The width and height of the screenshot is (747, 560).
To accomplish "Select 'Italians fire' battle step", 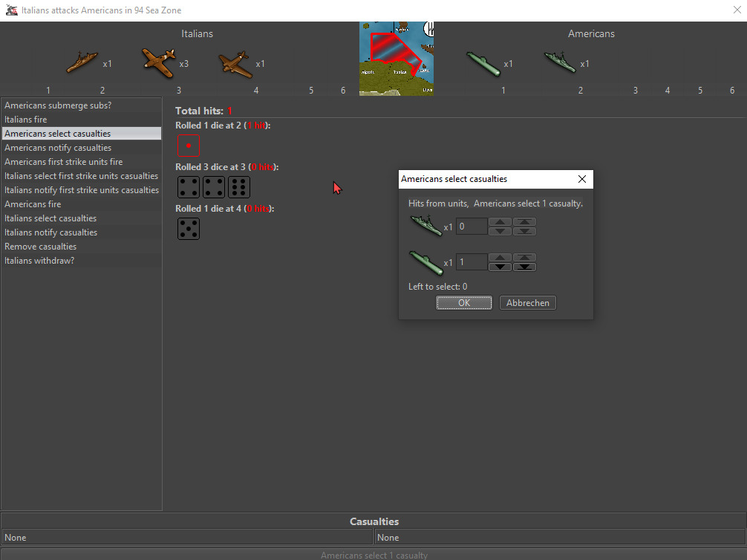I will coord(26,120).
